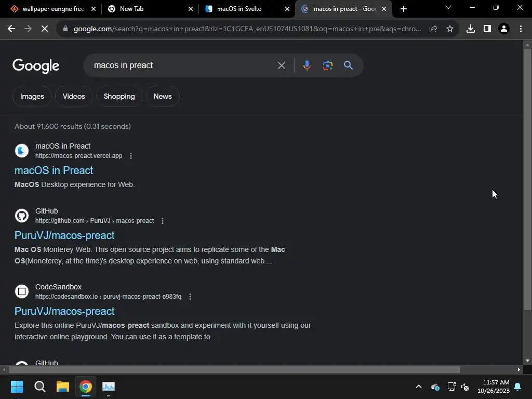The width and height of the screenshot is (532, 399).
Task: Close the wallpaper eungne free tab
Action: pos(94,9)
